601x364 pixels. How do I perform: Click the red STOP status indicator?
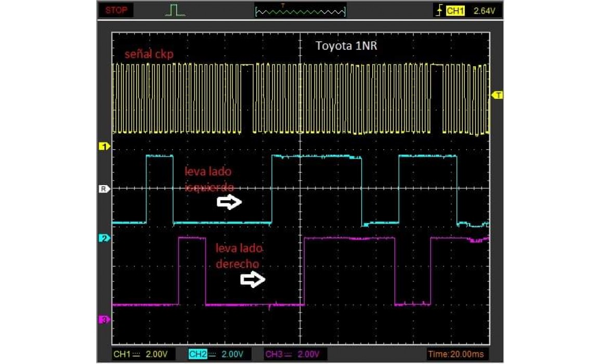[116, 10]
